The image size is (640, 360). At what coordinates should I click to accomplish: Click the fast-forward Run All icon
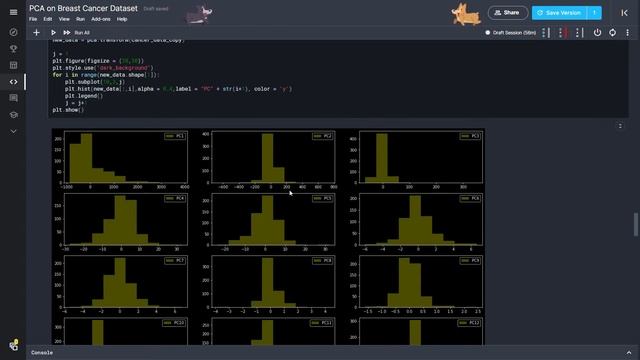[x=67, y=32]
